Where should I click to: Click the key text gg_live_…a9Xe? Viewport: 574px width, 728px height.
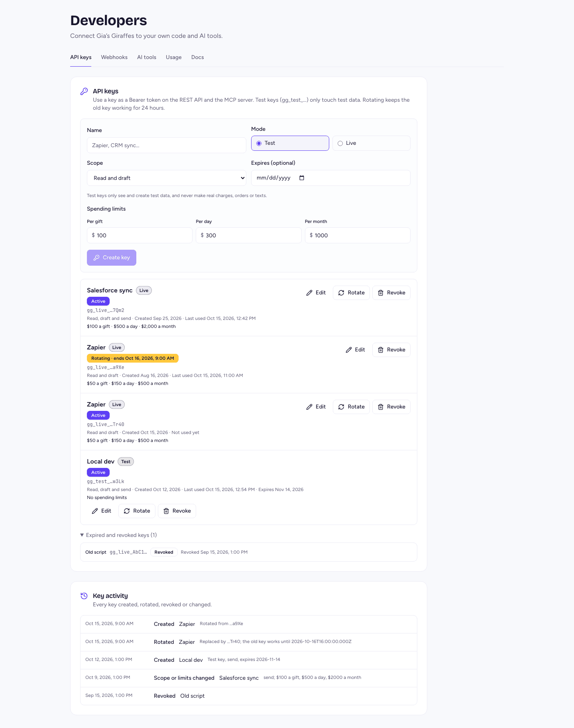pyautogui.click(x=106, y=367)
